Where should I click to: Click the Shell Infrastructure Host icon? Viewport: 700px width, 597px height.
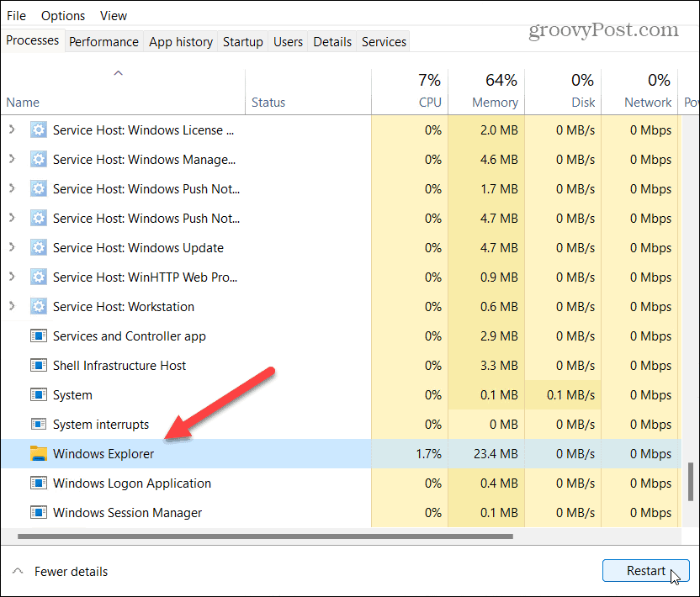[x=39, y=366]
